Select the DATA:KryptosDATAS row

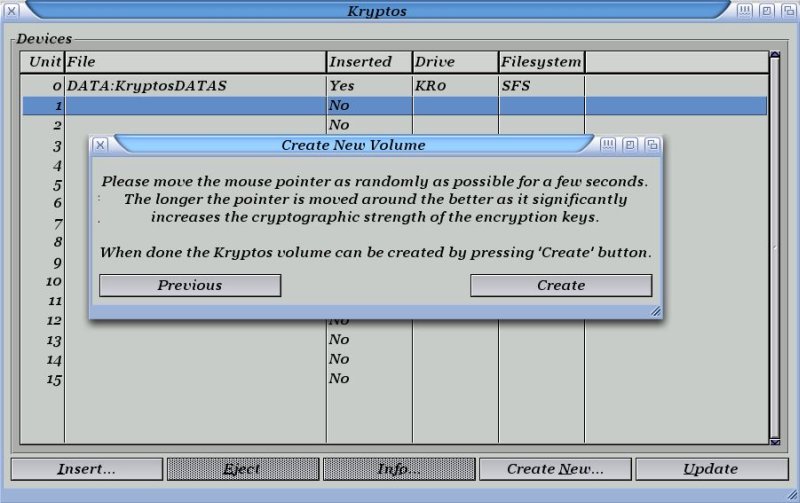pos(394,86)
